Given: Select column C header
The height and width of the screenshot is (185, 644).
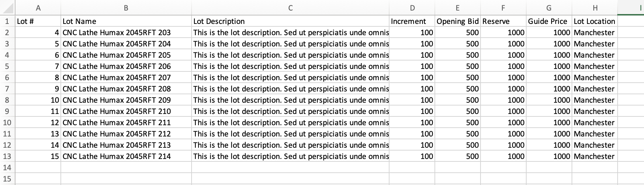Looking at the screenshot, I should click(x=290, y=8).
